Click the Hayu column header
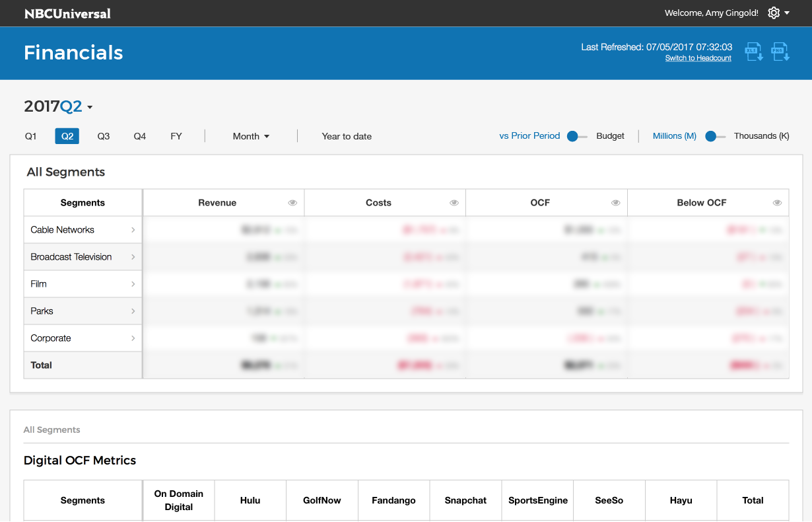The image size is (812, 522). [681, 500]
